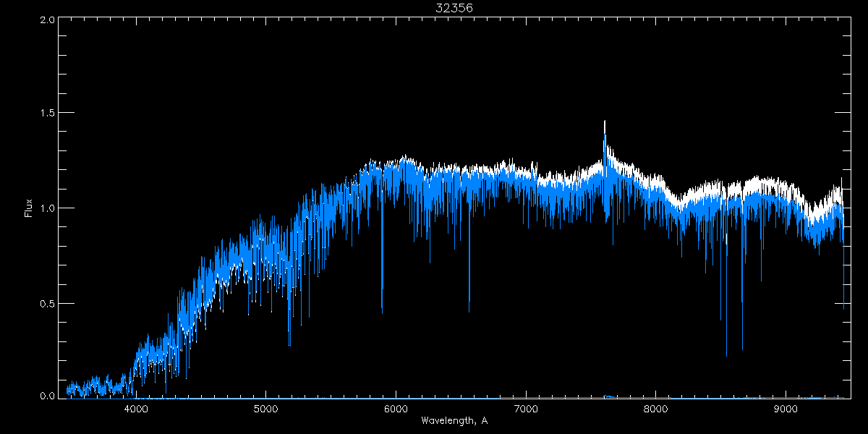Click the 1.0 y-axis tick label
The image size is (868, 434).
46,208
